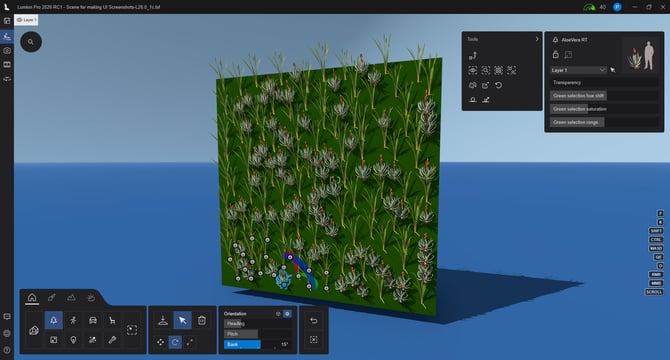Adjust the Heading orientation slider

(x=257, y=324)
